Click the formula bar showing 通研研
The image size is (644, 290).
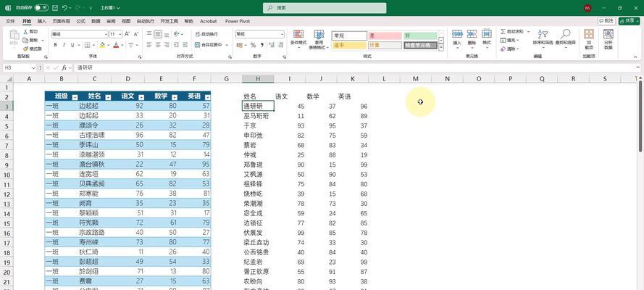[x=356, y=67]
